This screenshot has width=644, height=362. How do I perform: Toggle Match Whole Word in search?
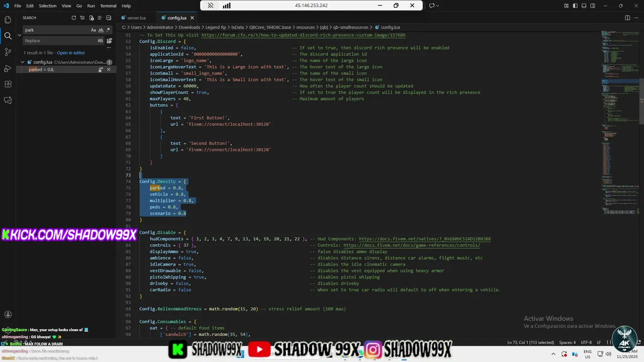(101, 30)
